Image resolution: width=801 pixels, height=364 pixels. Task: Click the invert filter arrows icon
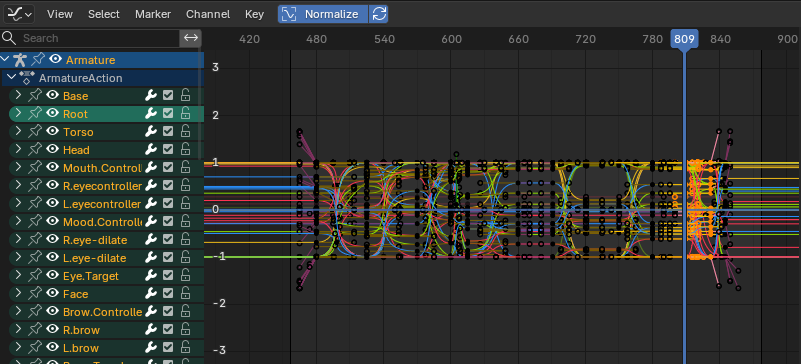(191, 38)
